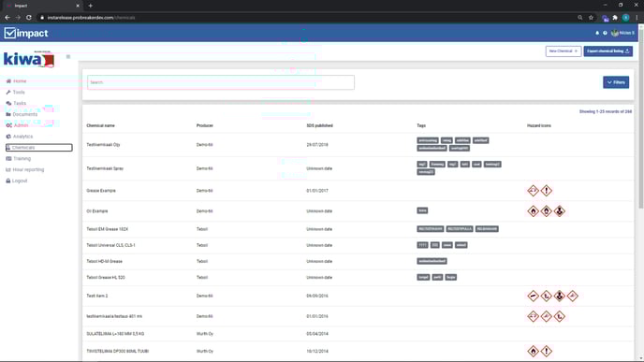Sort by Chemical name column header

[101, 125]
